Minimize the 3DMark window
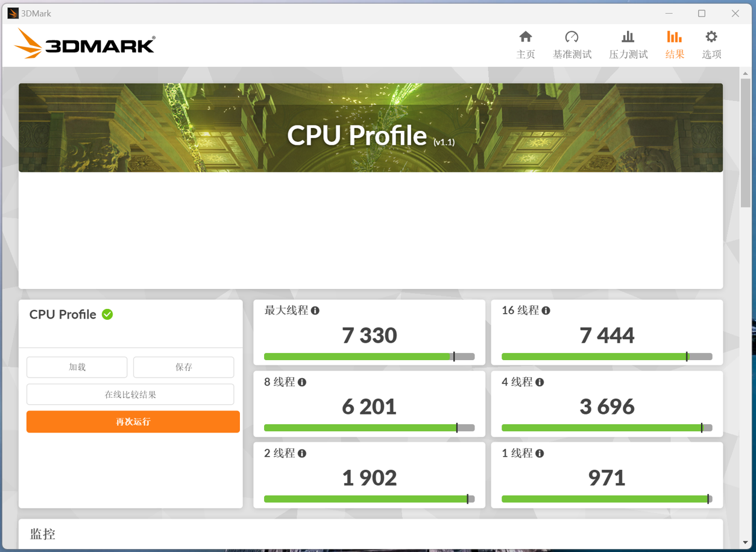Viewport: 756px width, 552px height. pos(669,13)
